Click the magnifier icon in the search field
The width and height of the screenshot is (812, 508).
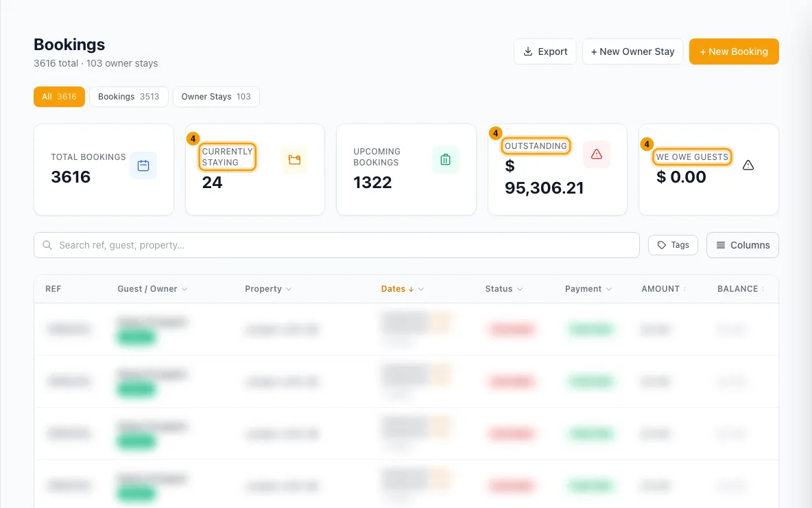(47, 245)
